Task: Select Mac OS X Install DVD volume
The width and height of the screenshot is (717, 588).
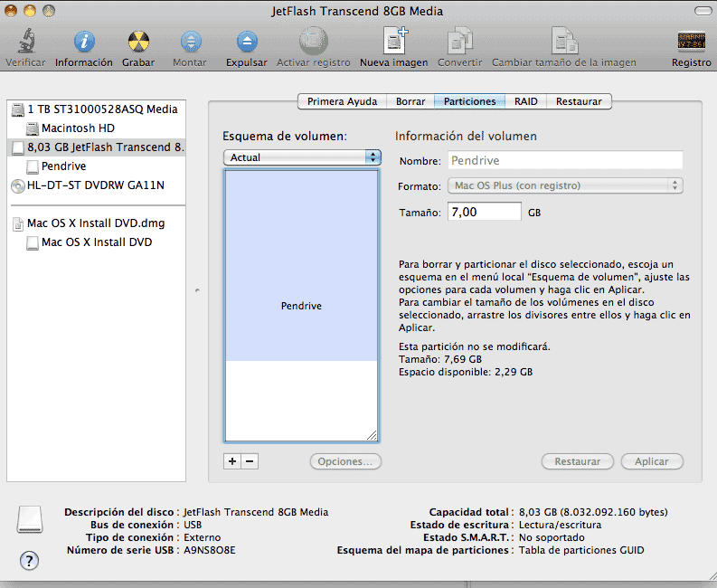Action: [96, 242]
